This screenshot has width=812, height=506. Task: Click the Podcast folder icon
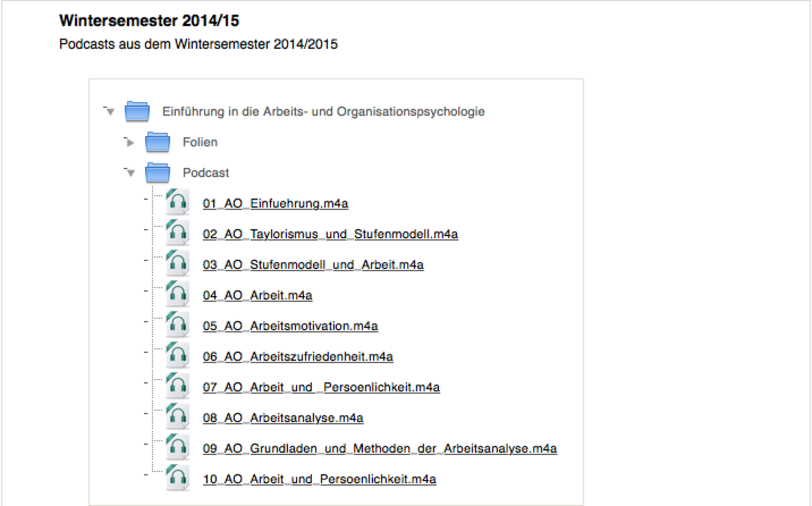pos(158,173)
